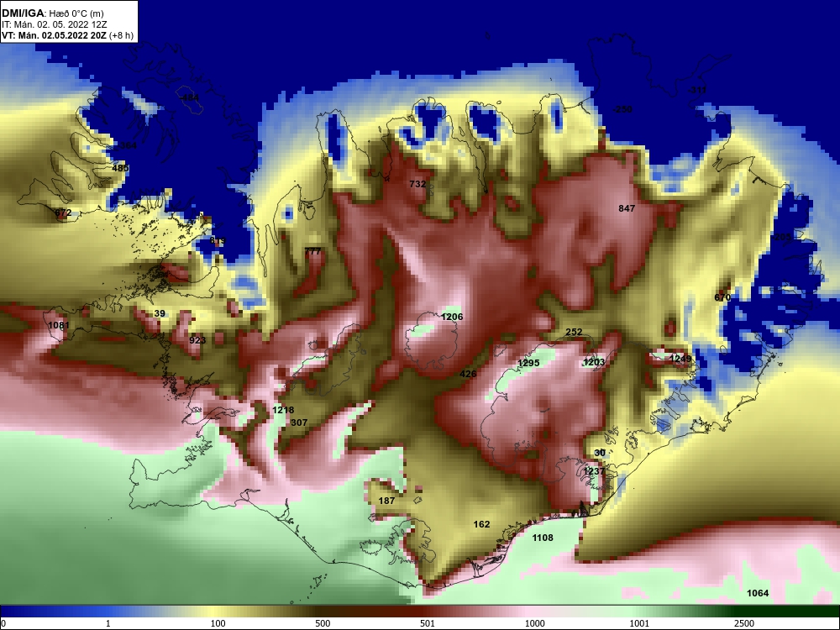
Task: Click the legend label 1000
Action: pyautogui.click(x=534, y=623)
